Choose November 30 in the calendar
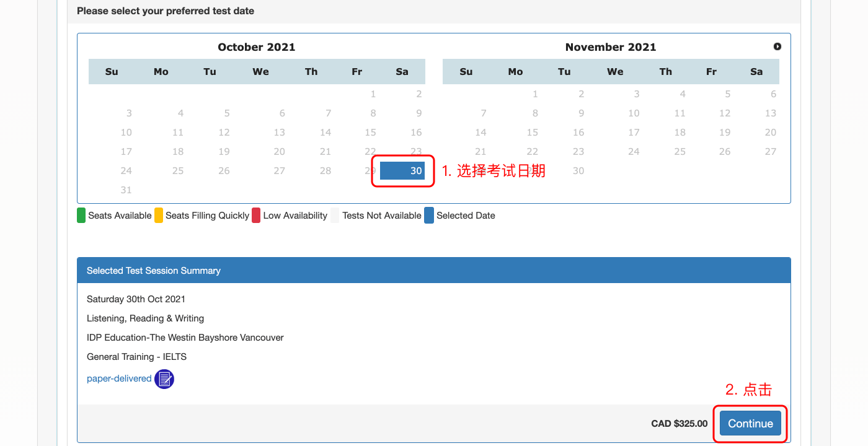This screenshot has width=868, height=446. [x=578, y=171]
